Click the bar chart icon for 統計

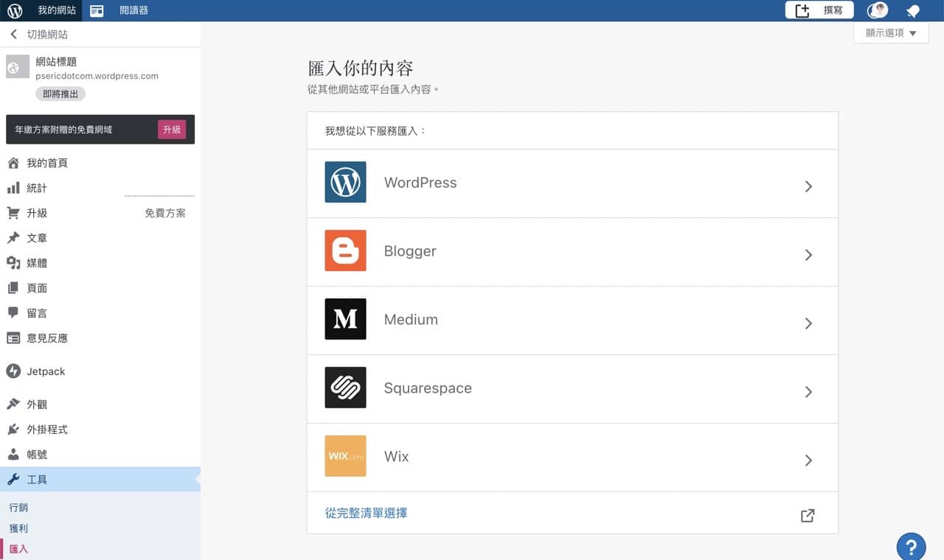coord(13,188)
